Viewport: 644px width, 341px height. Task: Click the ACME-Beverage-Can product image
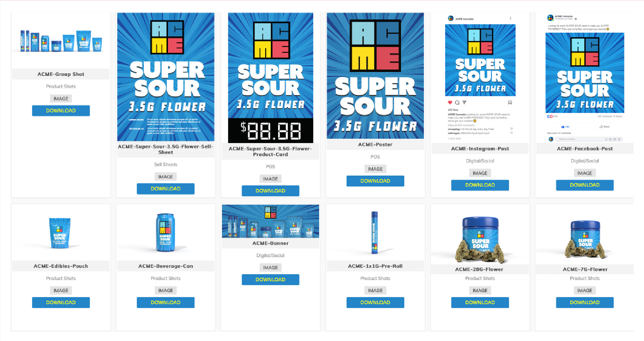coord(165,232)
